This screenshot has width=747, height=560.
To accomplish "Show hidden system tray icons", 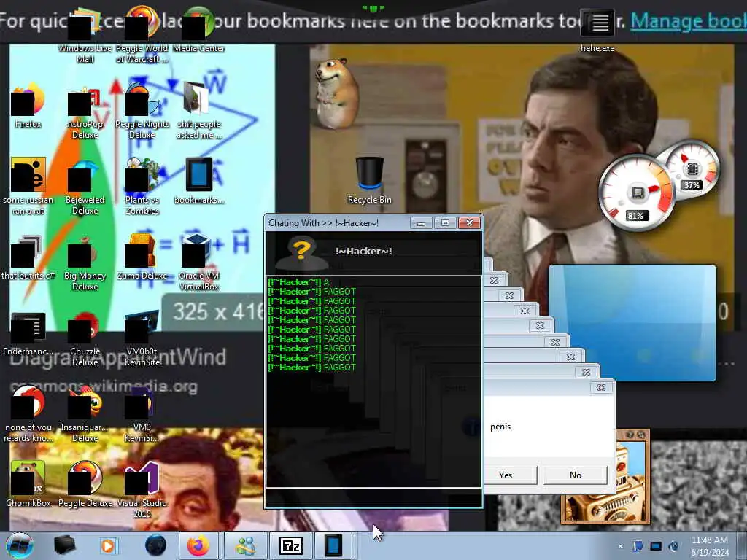I will click(620, 546).
